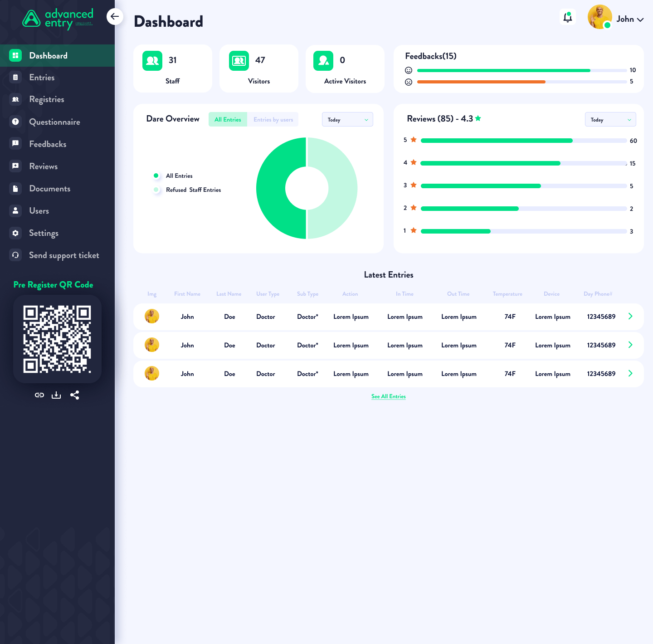Collapse sidebar with the back arrow button
Screen dimensions: 653x644
point(115,17)
